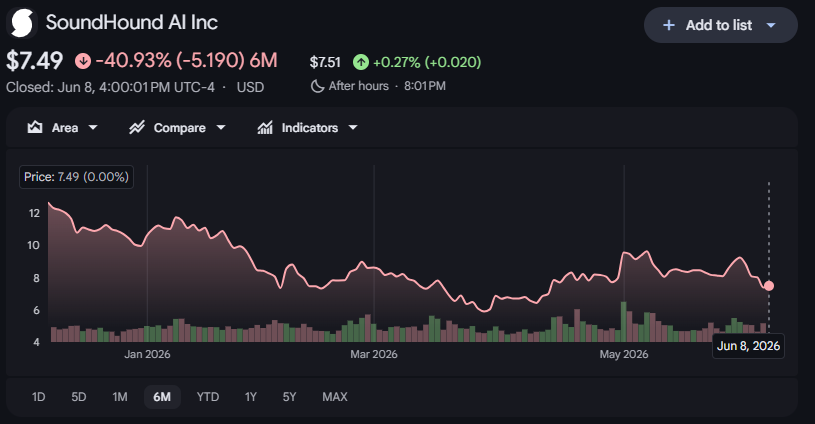
Task: Click the Indicators label text
Action: point(310,128)
